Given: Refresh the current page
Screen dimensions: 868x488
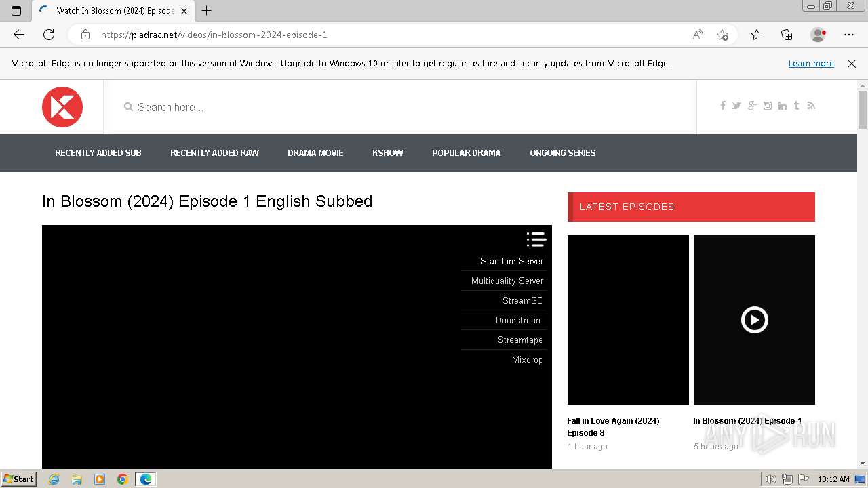Looking at the screenshot, I should coord(49,35).
